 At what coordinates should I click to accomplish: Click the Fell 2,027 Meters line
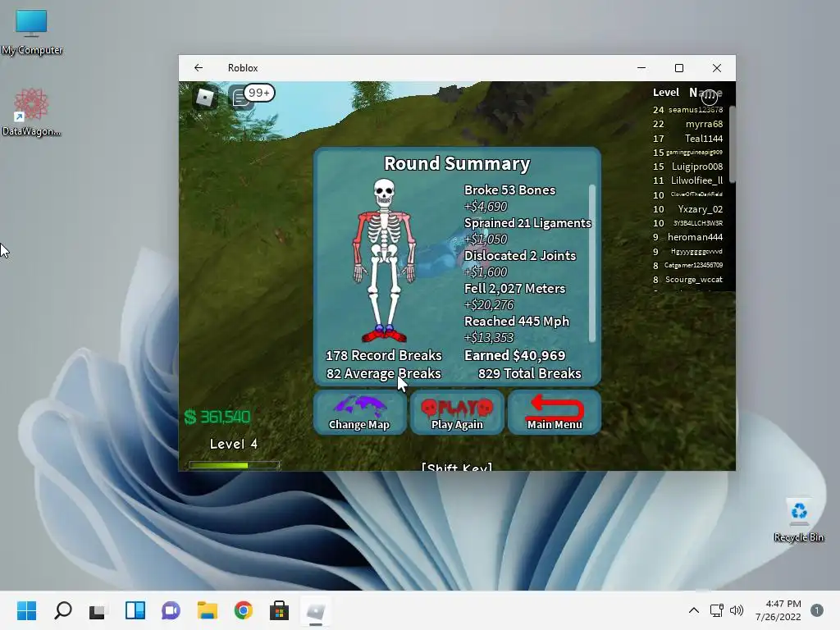coord(514,288)
